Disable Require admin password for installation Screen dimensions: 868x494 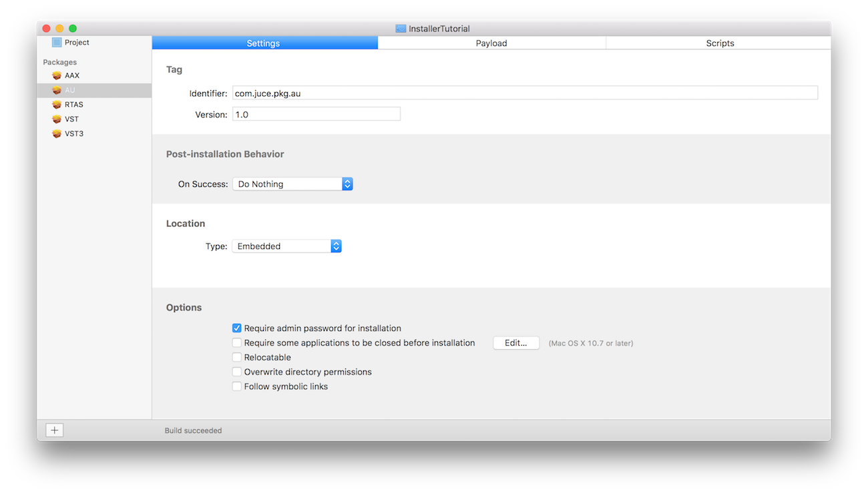tap(236, 328)
